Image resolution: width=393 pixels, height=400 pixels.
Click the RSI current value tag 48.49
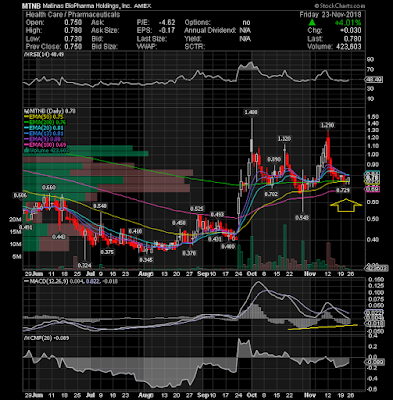375,80
